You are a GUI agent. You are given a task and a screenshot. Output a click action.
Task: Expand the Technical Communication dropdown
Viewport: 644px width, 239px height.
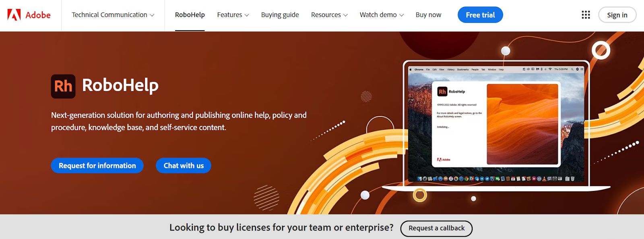[113, 15]
